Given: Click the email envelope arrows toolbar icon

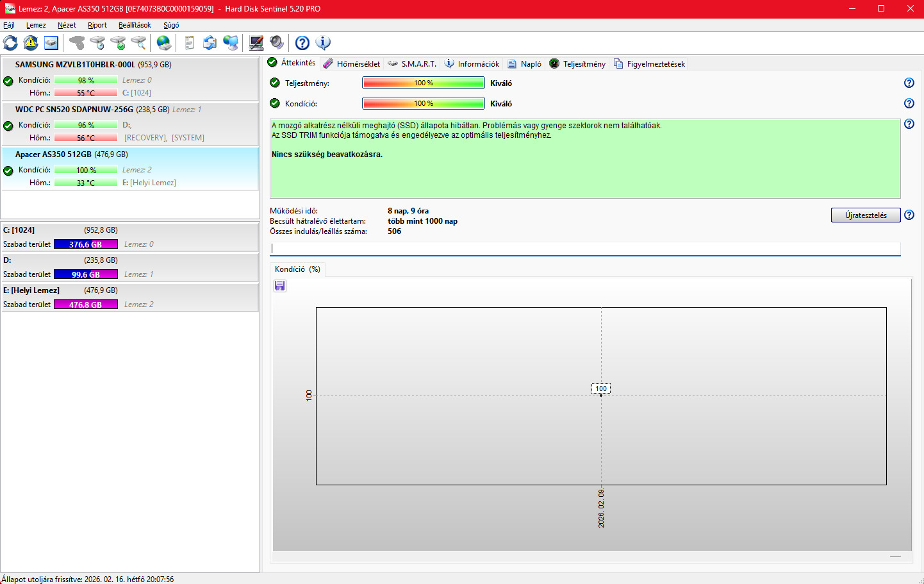Looking at the screenshot, I should [210, 43].
